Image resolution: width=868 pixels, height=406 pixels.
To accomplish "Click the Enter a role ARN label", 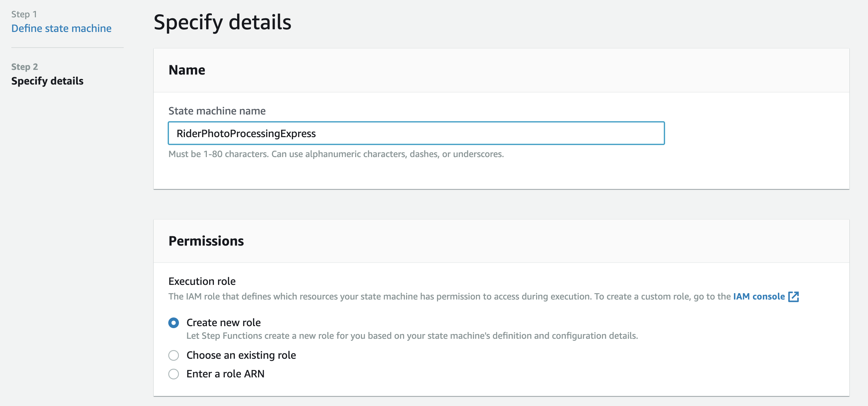I will (225, 374).
